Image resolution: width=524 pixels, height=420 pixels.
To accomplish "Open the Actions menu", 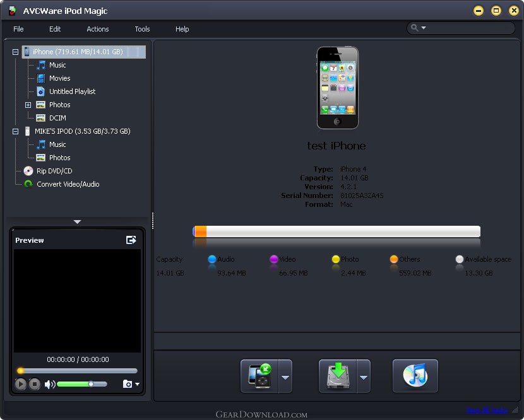I will (x=98, y=29).
